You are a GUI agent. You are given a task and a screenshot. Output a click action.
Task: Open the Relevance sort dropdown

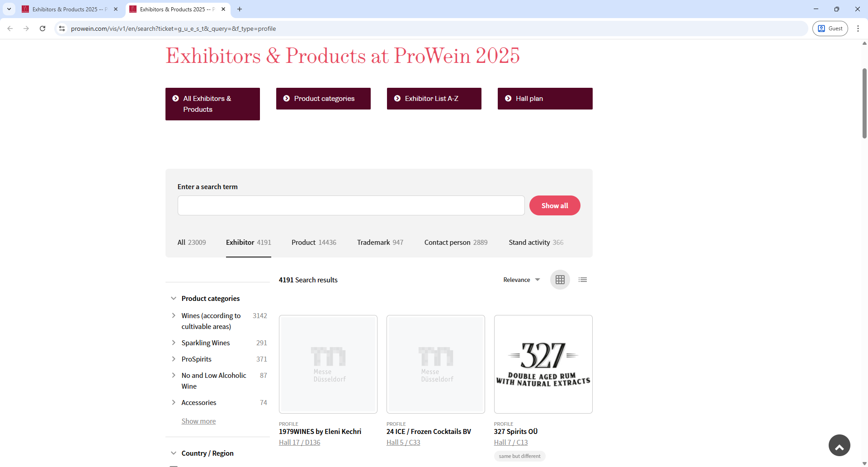point(521,280)
